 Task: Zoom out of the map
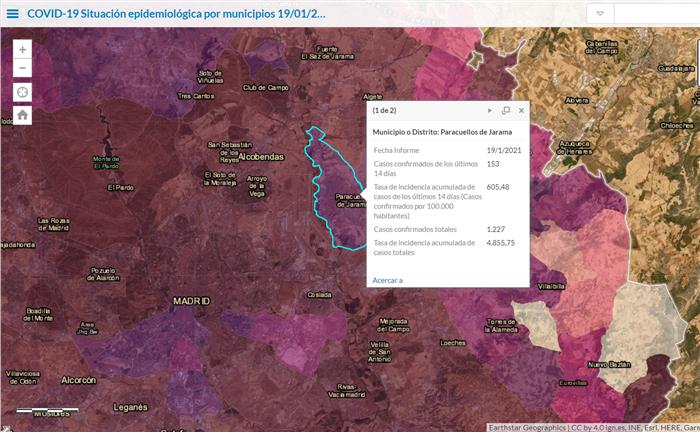coord(23,68)
